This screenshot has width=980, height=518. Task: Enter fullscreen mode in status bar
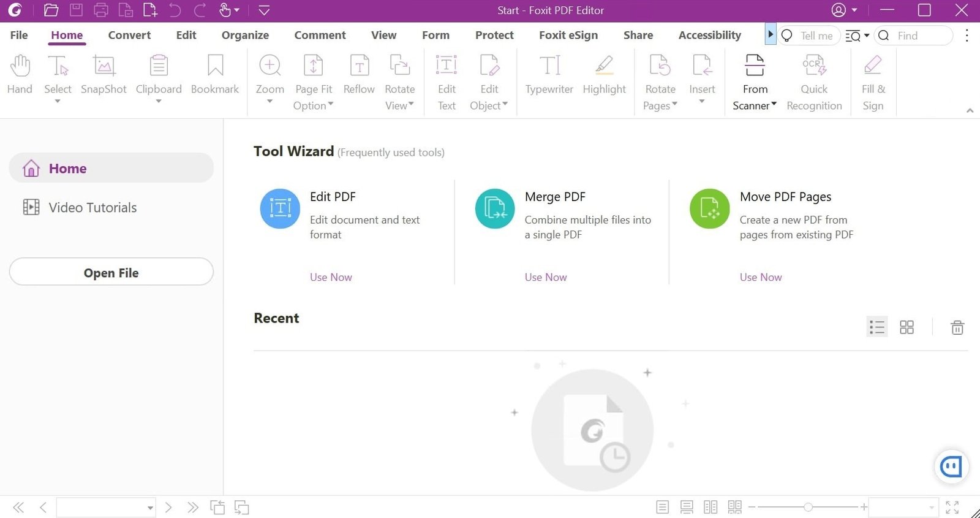952,508
